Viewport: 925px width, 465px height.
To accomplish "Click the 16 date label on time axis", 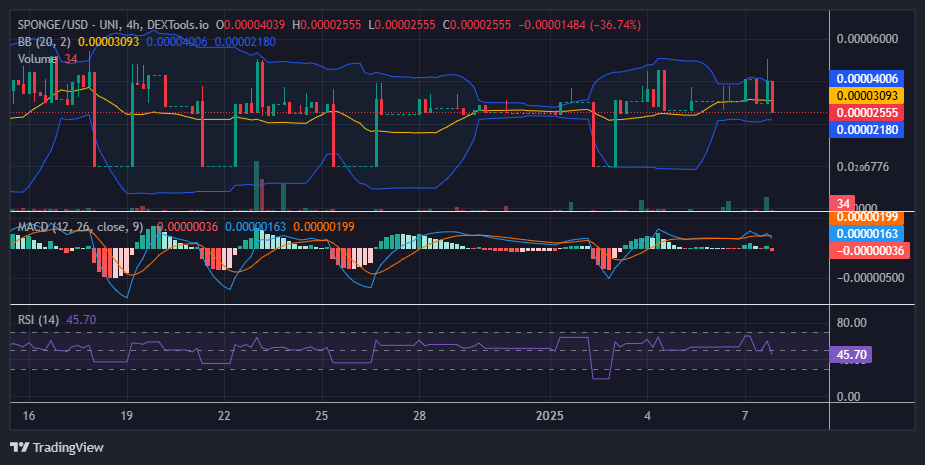I will [x=28, y=416].
